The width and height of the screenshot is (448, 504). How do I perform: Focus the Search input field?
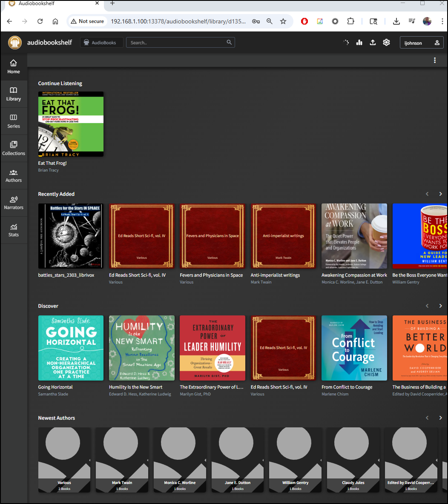click(180, 43)
